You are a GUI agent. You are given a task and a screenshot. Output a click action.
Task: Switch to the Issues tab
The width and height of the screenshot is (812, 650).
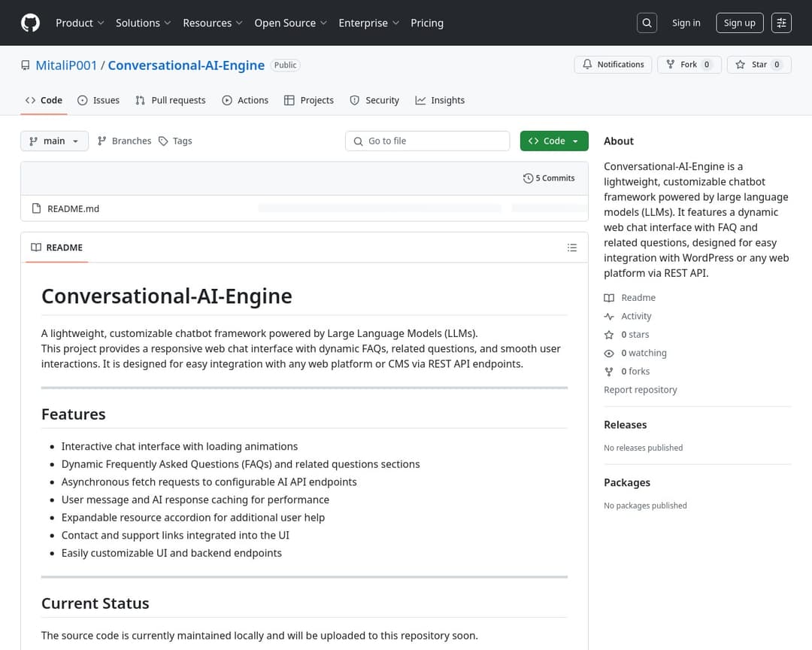[x=98, y=101]
